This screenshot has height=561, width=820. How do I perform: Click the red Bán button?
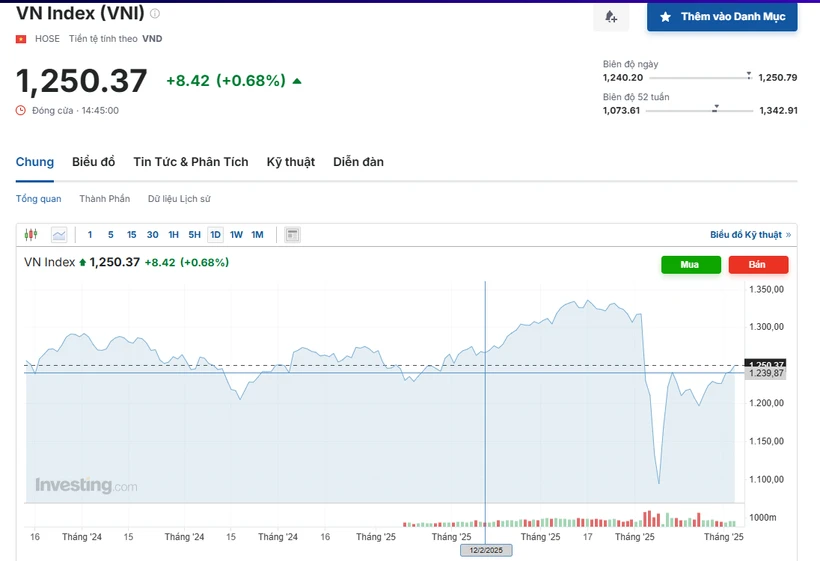tap(758, 265)
